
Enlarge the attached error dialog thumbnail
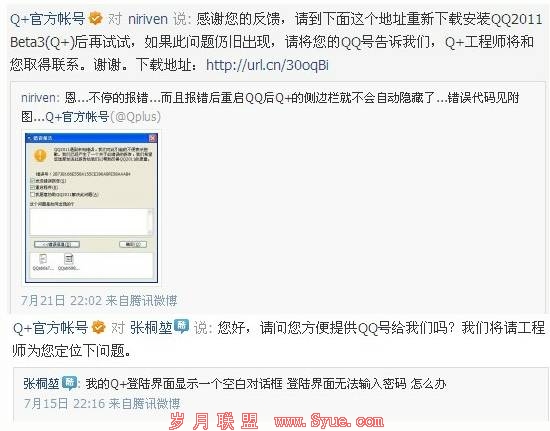(x=91, y=208)
